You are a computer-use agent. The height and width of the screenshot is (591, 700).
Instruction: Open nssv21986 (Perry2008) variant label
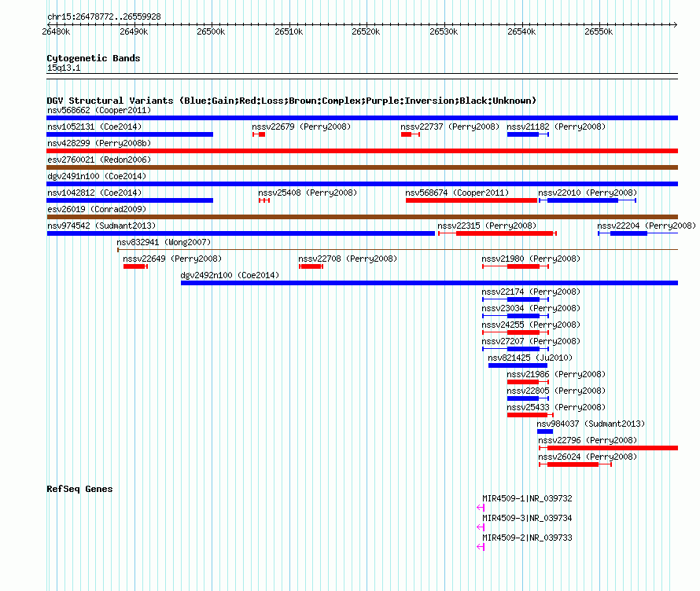tap(556, 374)
